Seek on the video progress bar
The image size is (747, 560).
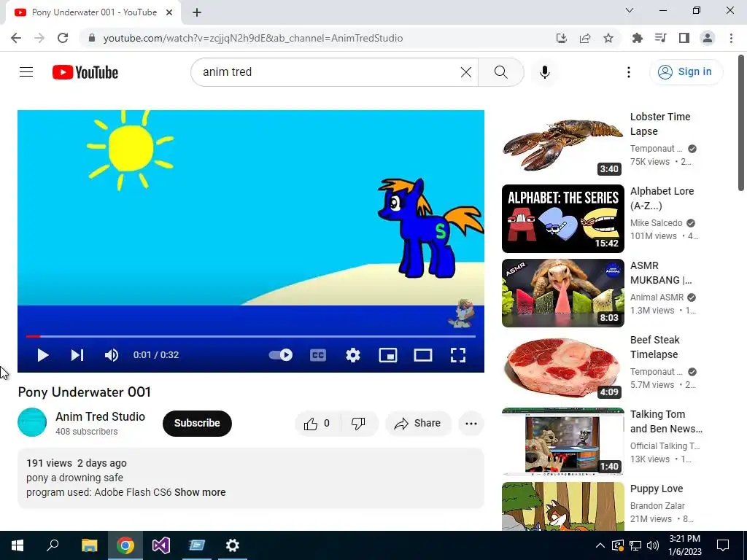pyautogui.click(x=251, y=336)
